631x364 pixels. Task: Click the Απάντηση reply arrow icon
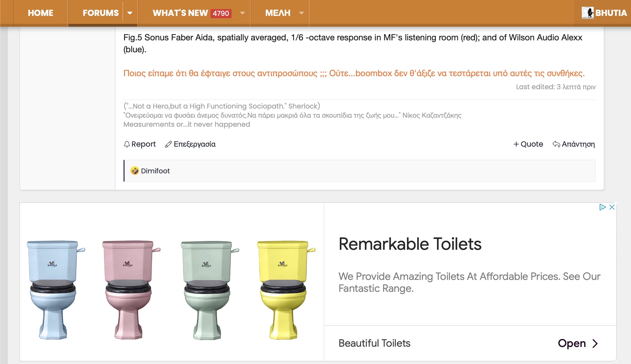pyautogui.click(x=556, y=144)
